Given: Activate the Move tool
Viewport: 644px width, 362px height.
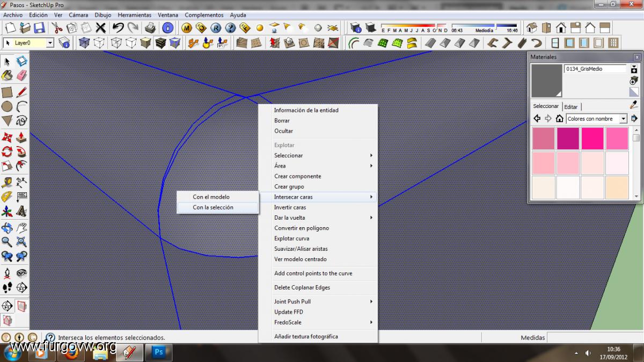Looking at the screenshot, I should point(7,137).
